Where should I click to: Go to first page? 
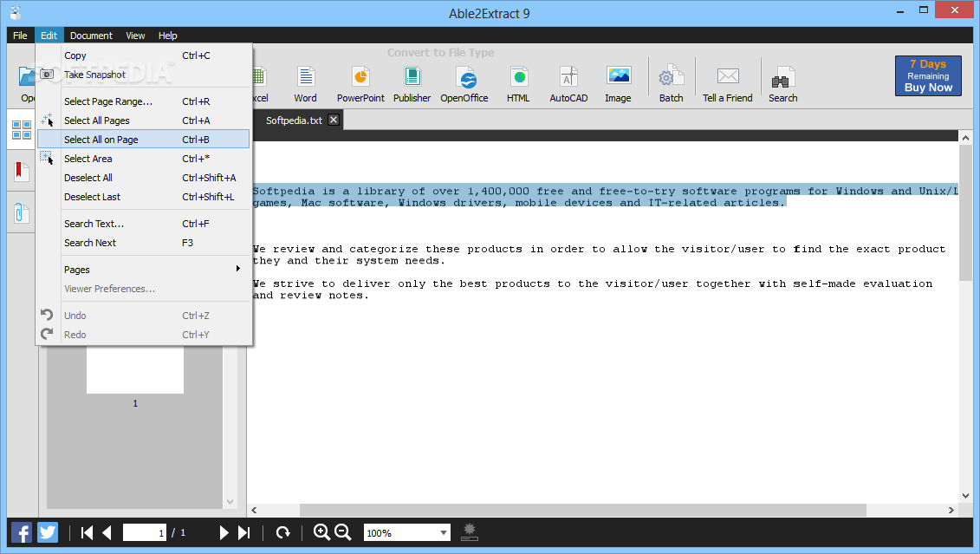click(x=87, y=532)
